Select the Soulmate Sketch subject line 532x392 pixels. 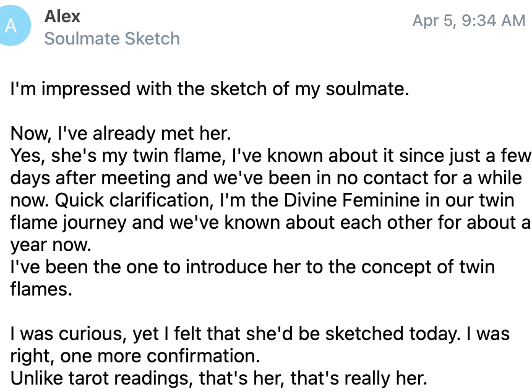[x=112, y=38]
